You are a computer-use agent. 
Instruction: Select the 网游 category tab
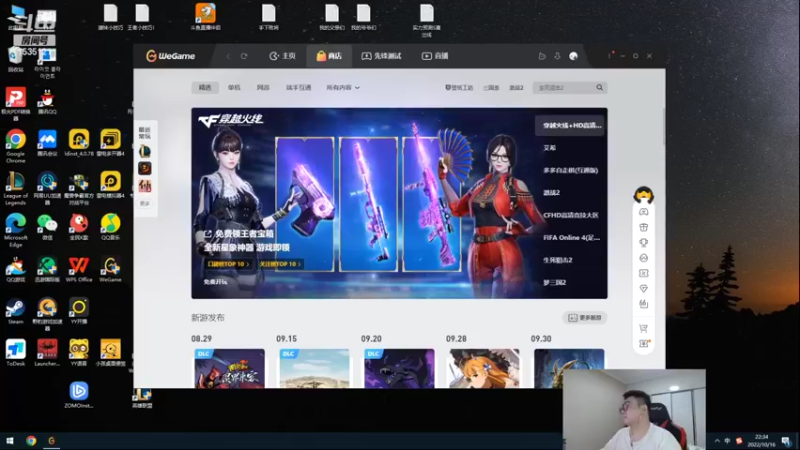pyautogui.click(x=263, y=88)
